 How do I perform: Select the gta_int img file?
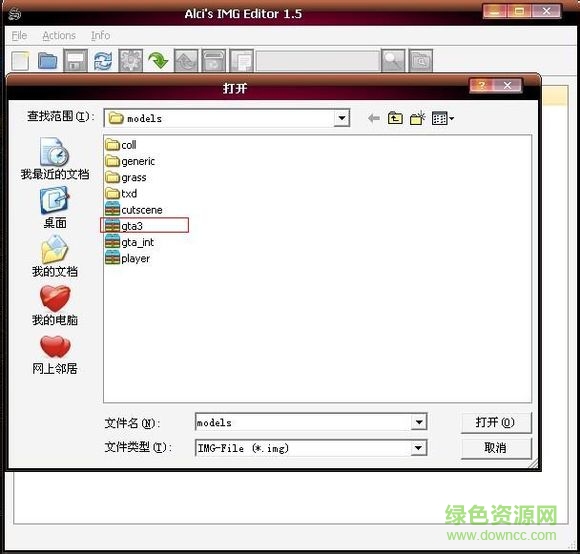(129, 242)
